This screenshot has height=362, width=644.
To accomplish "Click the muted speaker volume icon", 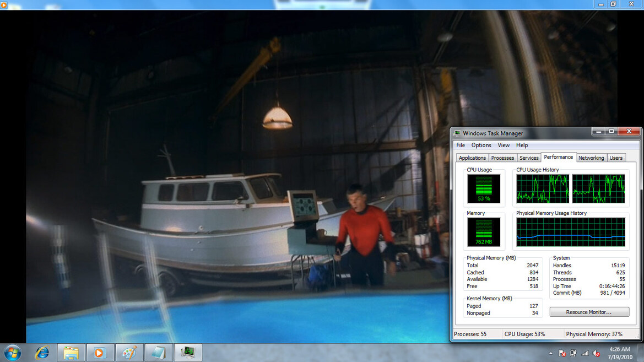I will point(597,353).
